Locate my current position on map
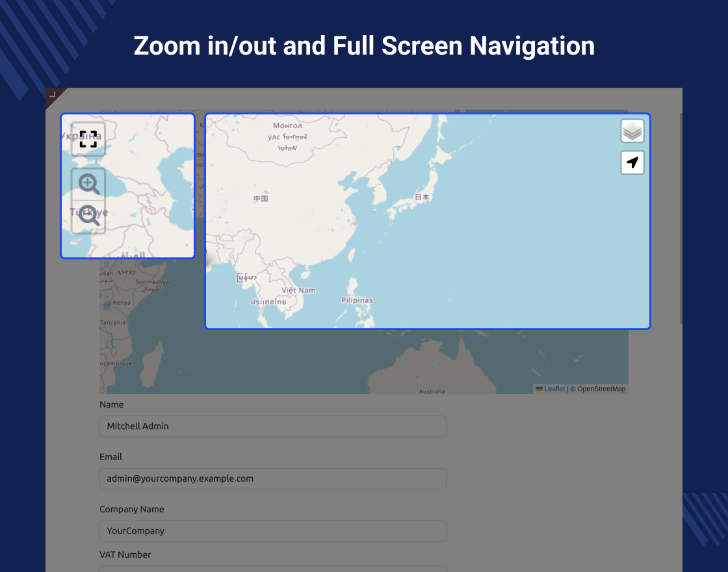This screenshot has width=728, height=572. [x=632, y=162]
